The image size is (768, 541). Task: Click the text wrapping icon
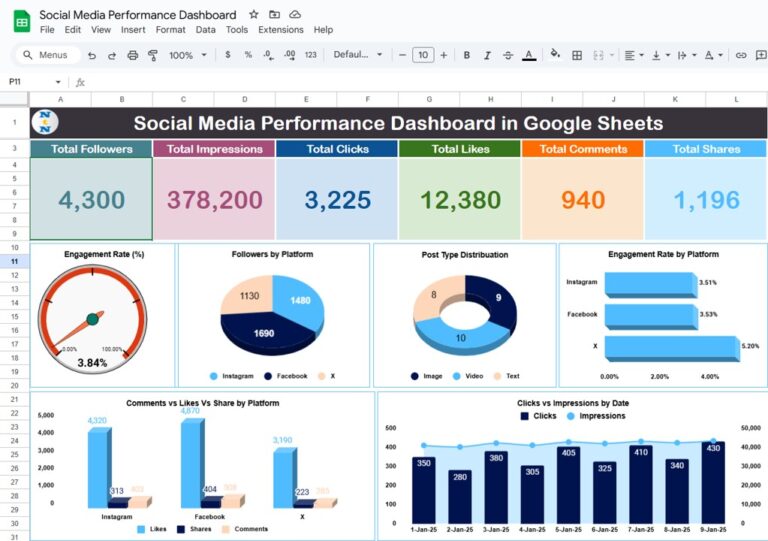pos(682,55)
